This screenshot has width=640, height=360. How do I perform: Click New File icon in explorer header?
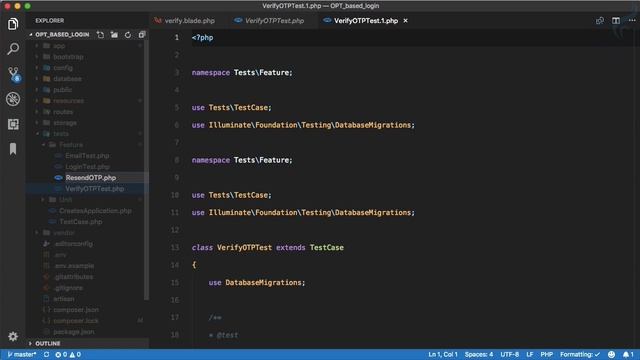point(100,35)
